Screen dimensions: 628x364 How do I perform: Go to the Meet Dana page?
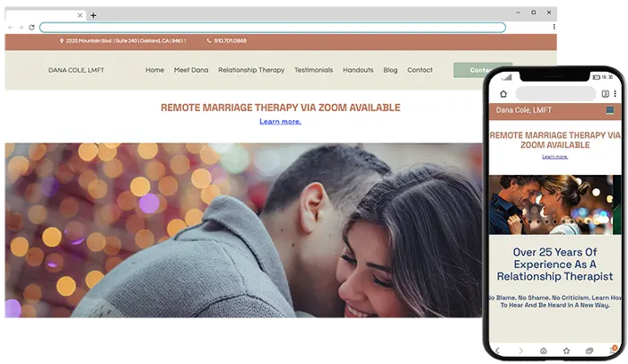tap(191, 70)
